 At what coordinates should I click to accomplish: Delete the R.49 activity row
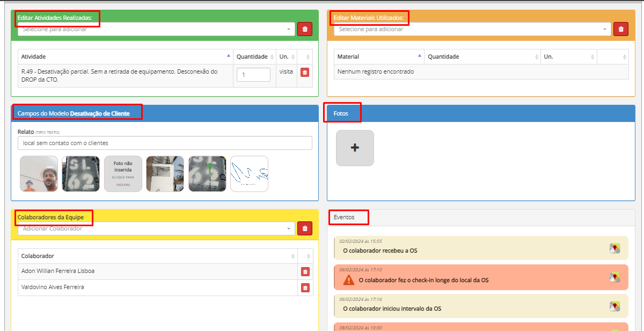click(x=305, y=72)
